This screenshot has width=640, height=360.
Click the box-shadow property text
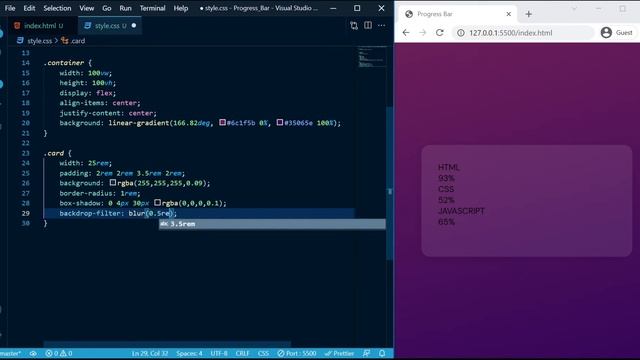click(82, 203)
